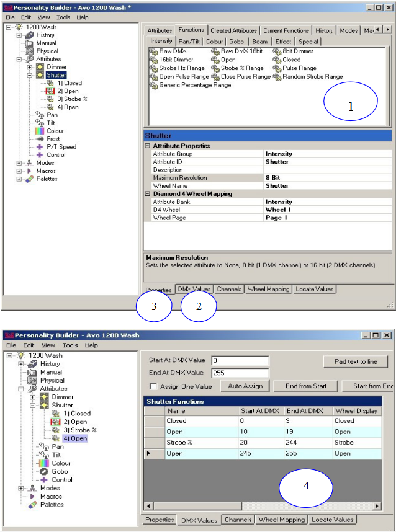Open the Locate Values tab in bottom window

pos(333,520)
